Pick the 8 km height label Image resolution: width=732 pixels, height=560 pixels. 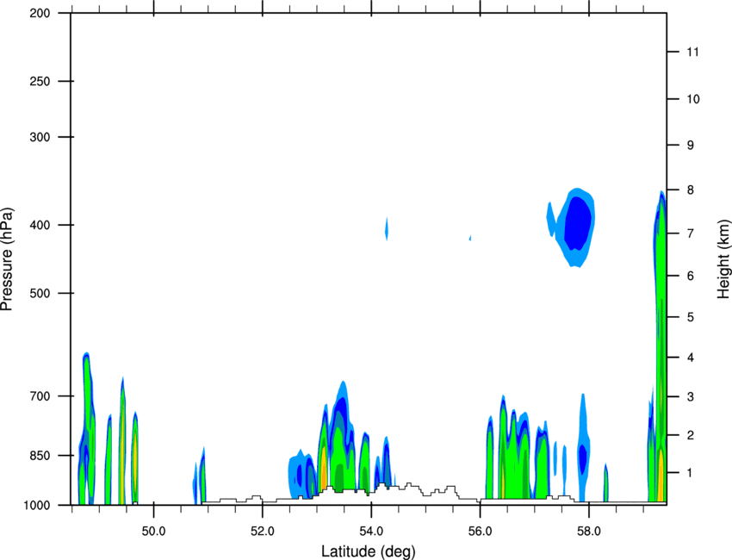pos(691,190)
